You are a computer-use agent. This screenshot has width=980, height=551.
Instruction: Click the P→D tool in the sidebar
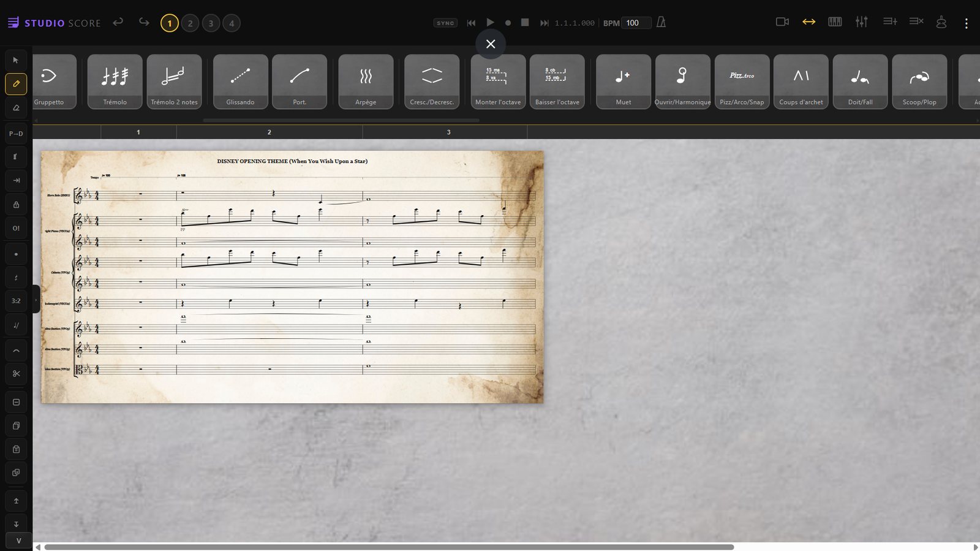tap(16, 134)
